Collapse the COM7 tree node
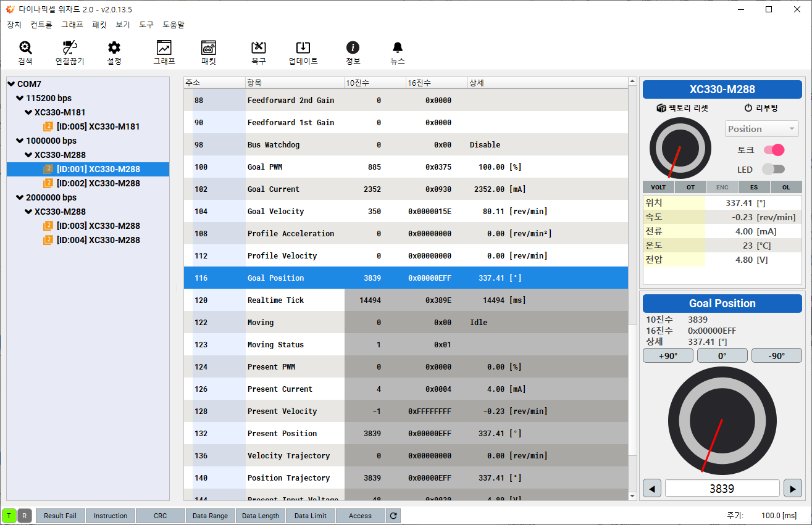The image size is (812, 525). point(11,84)
